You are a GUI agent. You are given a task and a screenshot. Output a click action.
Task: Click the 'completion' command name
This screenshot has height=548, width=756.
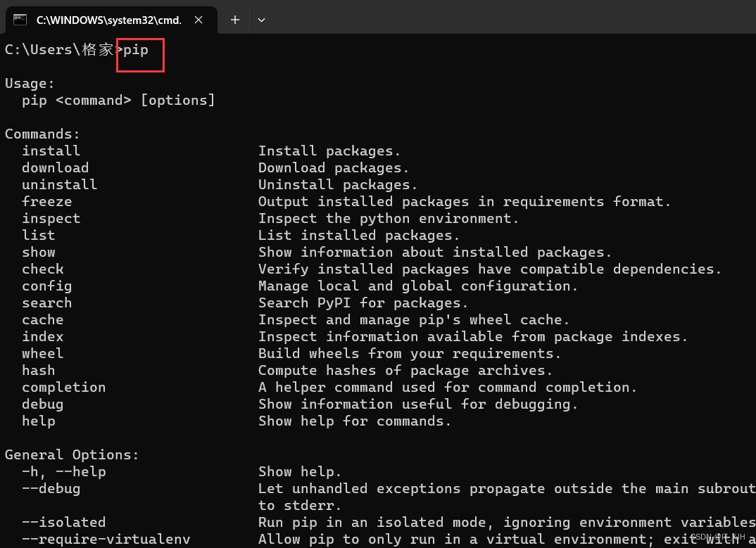tap(63, 388)
